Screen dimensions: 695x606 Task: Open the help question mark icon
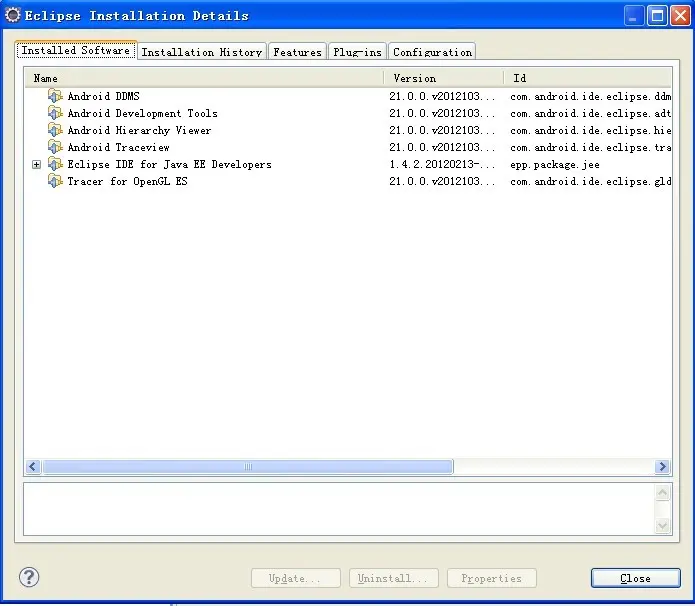coord(29,577)
